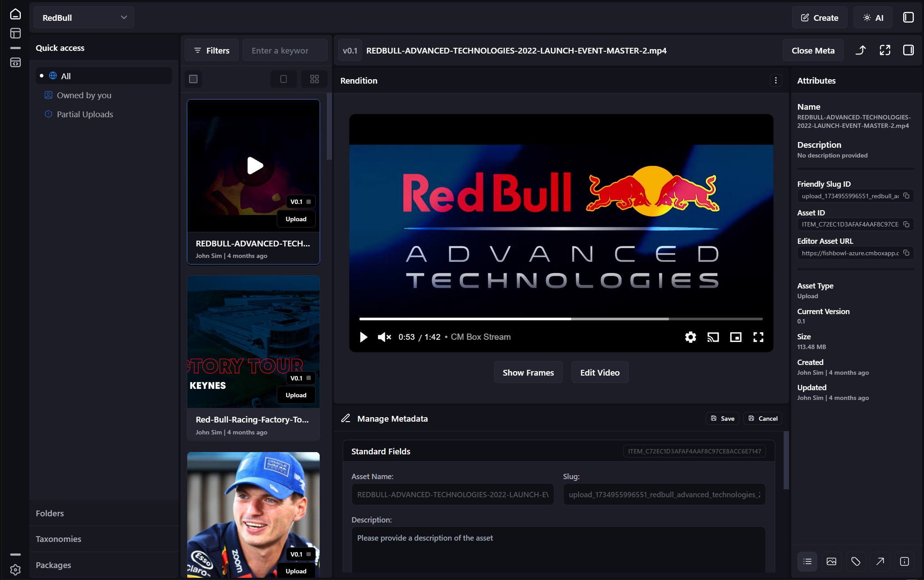Switch to grid view layout

pos(314,79)
